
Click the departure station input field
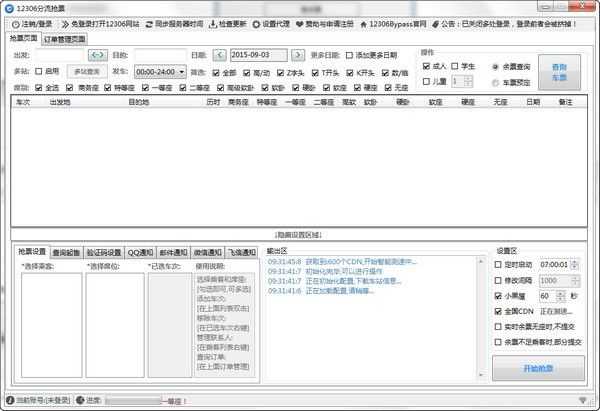click(59, 55)
